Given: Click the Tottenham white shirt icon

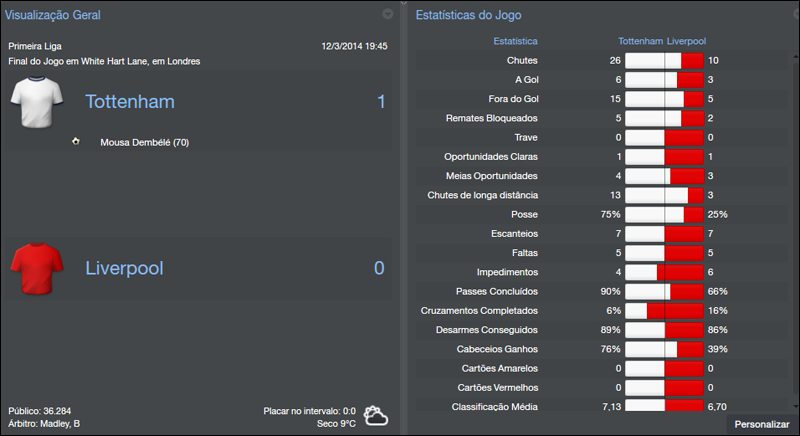Looking at the screenshot, I should (36, 101).
